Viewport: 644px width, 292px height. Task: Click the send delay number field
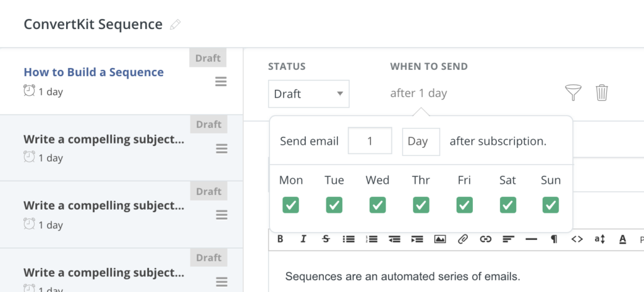[x=370, y=141]
